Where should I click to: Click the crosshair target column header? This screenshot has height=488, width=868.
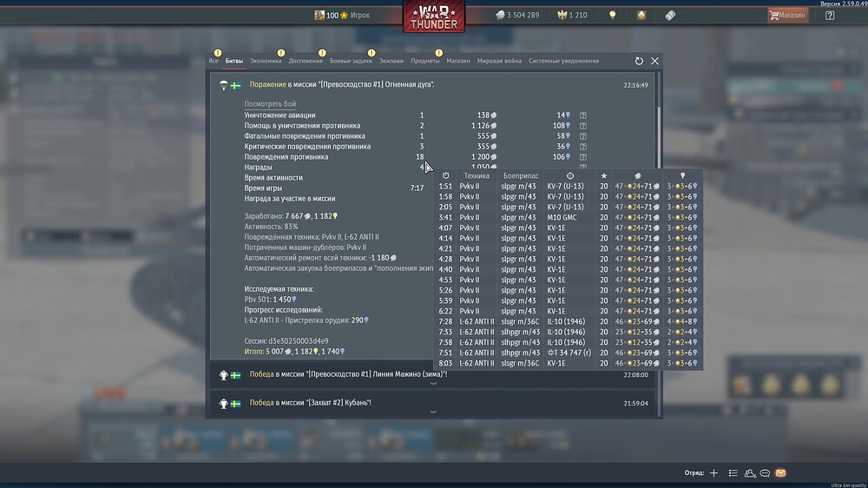[x=570, y=175]
